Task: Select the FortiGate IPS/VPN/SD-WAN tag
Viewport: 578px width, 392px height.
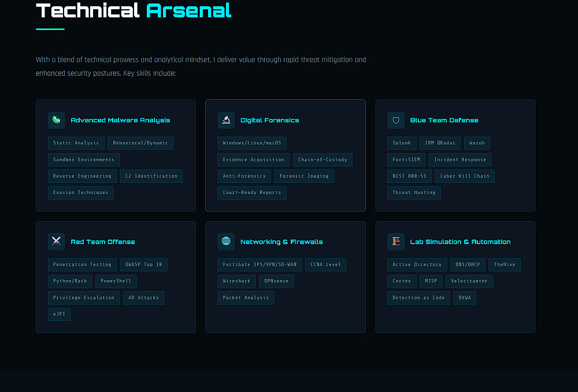Action: point(260,265)
